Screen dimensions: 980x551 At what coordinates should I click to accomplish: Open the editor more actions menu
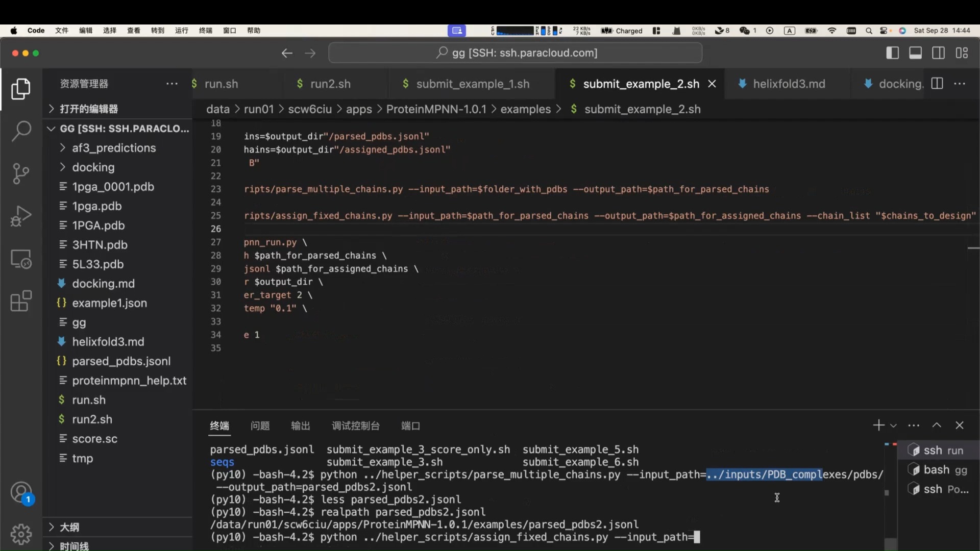pos(960,84)
